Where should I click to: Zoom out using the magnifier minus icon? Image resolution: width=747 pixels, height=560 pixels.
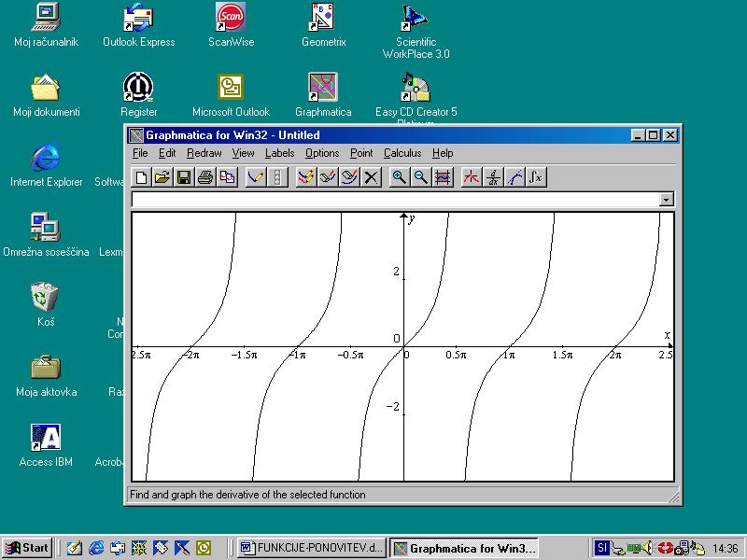pyautogui.click(x=421, y=177)
